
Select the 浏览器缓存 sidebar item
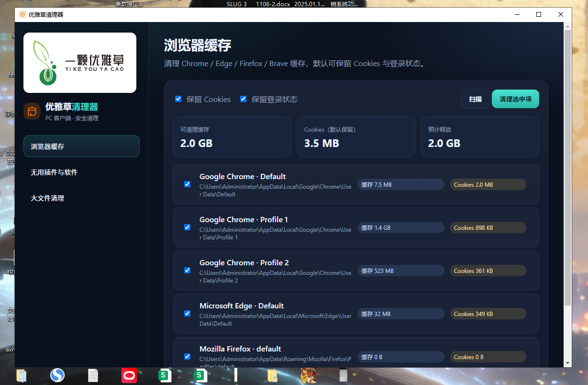coord(81,146)
